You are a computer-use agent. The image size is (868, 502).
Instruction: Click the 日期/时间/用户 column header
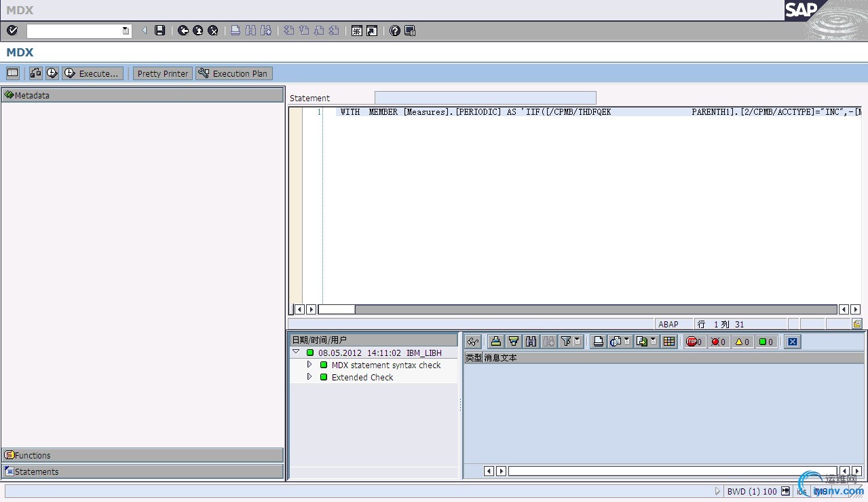[x=374, y=340]
